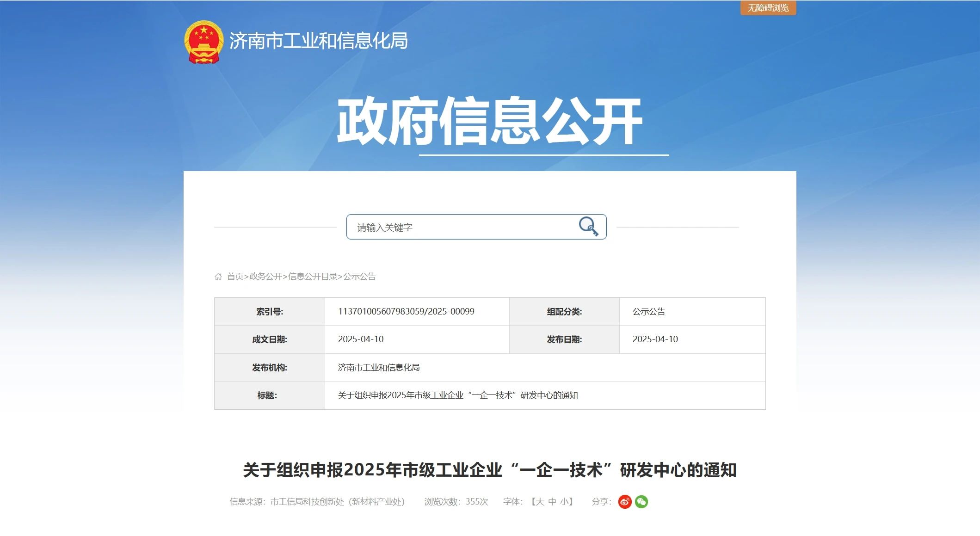Open 政务公开 breadcrumb link
The image size is (980, 536).
[x=265, y=277]
